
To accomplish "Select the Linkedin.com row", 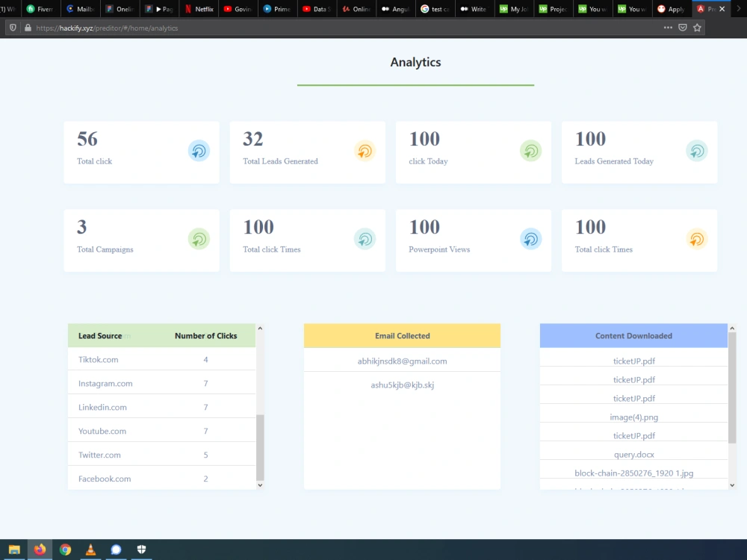I will coord(162,407).
